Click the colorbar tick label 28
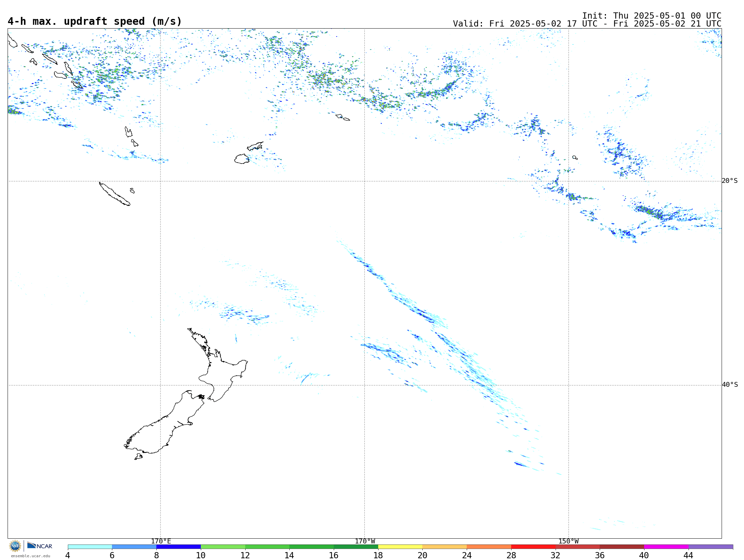The height and width of the screenshot is (560, 744). pyautogui.click(x=511, y=555)
